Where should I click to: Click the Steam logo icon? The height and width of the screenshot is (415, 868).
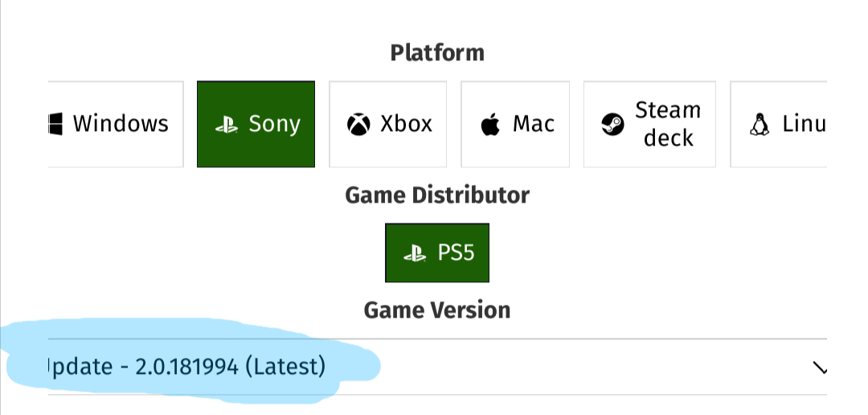(x=613, y=125)
